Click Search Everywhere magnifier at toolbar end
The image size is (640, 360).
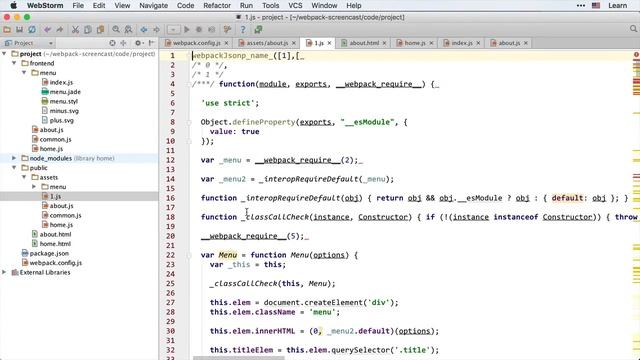click(633, 29)
